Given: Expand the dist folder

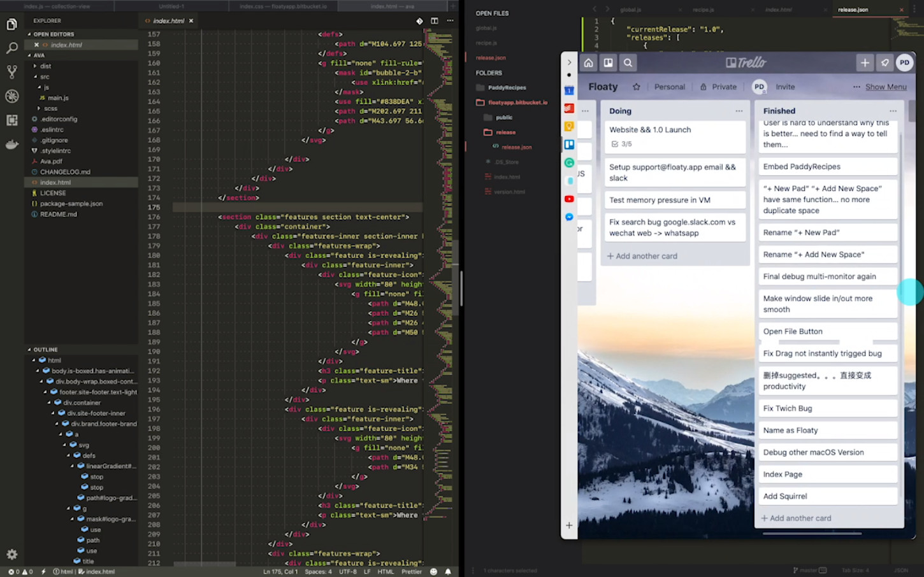Looking at the screenshot, I should pos(35,66).
